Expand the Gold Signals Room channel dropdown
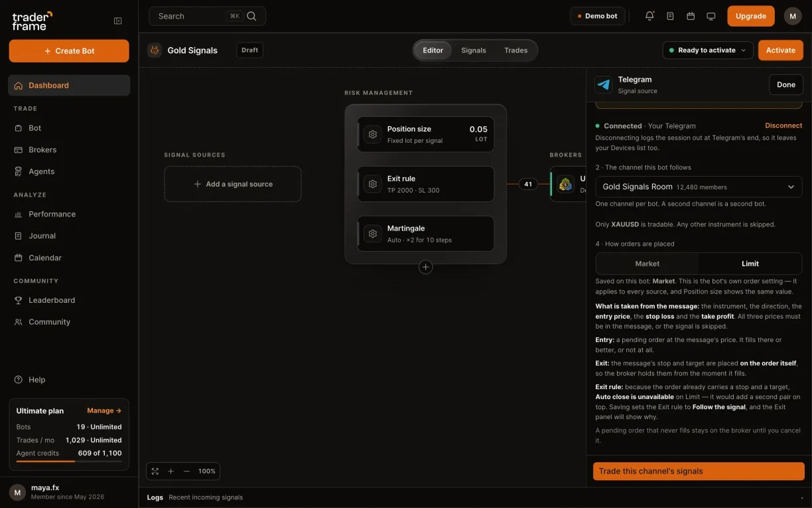The image size is (812, 508). (x=699, y=187)
